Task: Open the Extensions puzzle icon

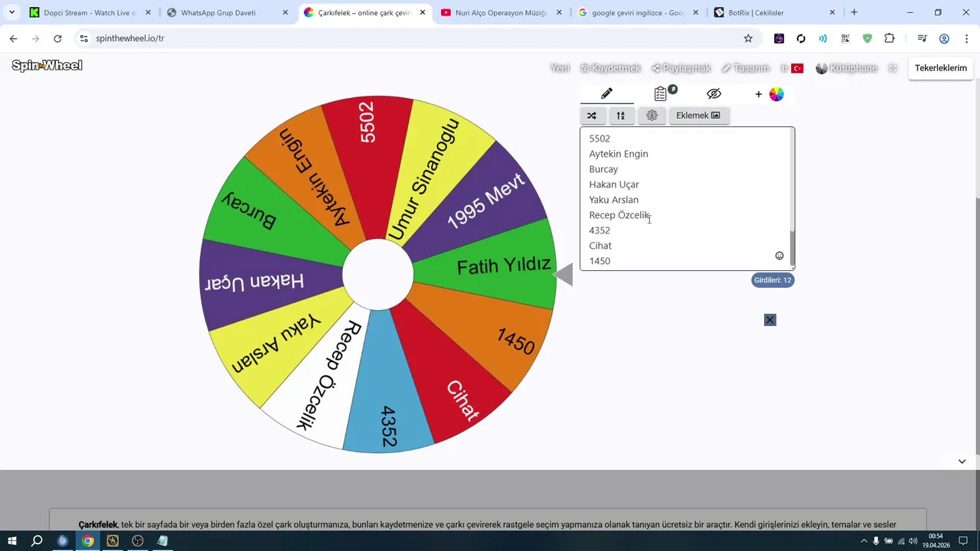Action: 890,38
